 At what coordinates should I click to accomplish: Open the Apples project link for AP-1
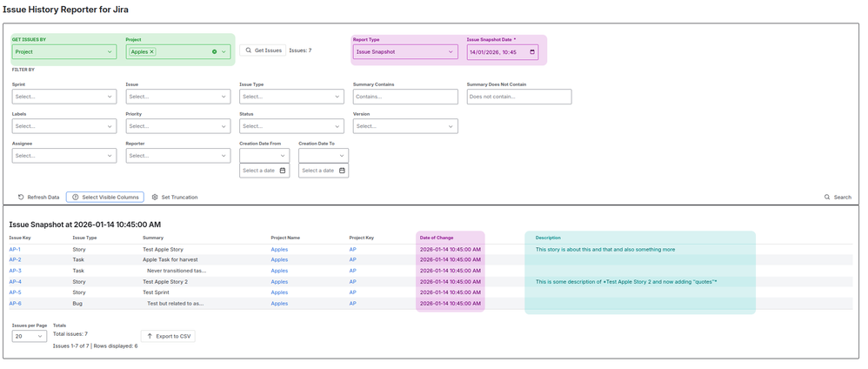coord(279,249)
